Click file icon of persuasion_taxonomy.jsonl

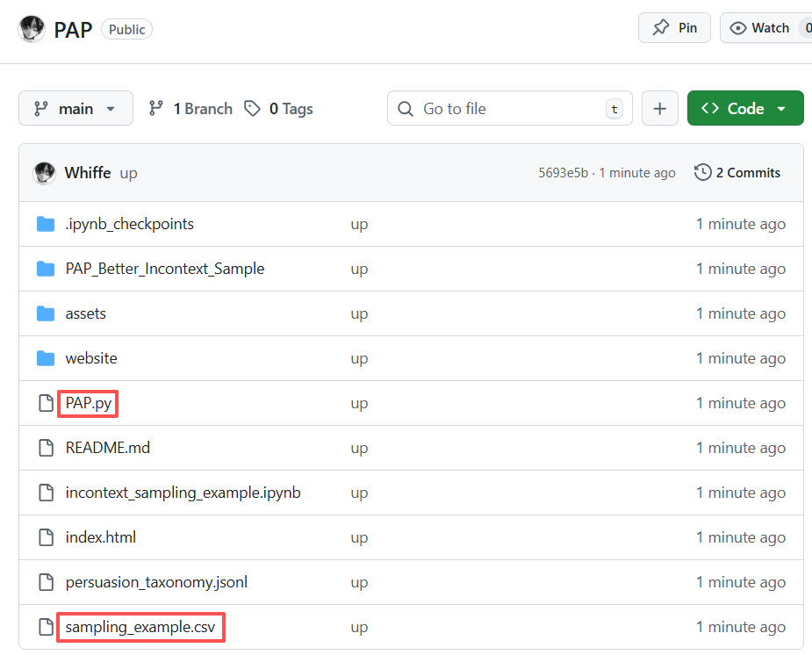[x=47, y=582]
